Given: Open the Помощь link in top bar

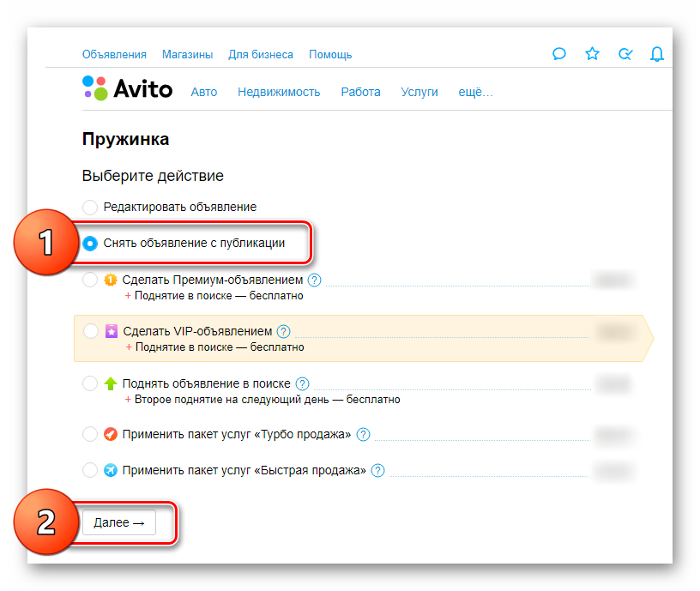Looking at the screenshot, I should point(330,54).
